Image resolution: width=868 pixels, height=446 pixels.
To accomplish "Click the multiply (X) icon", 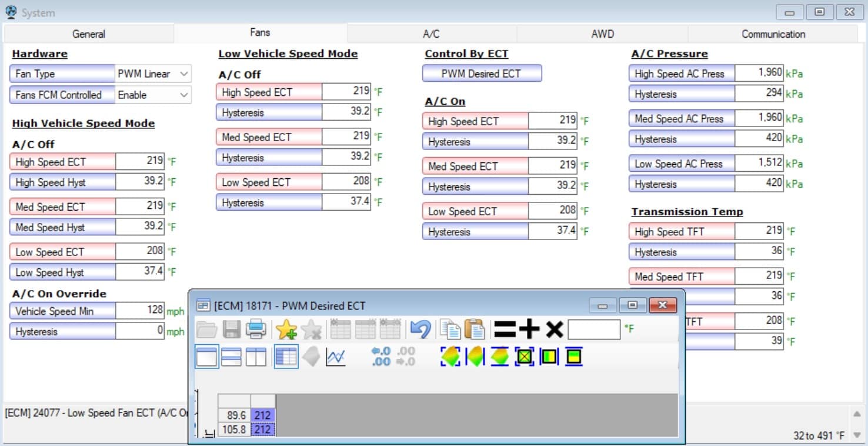I will 554,329.
